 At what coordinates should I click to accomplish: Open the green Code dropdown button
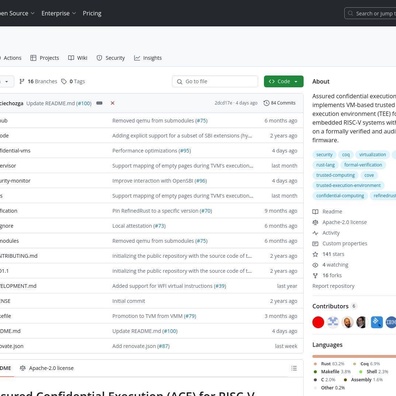pyautogui.click(x=284, y=81)
